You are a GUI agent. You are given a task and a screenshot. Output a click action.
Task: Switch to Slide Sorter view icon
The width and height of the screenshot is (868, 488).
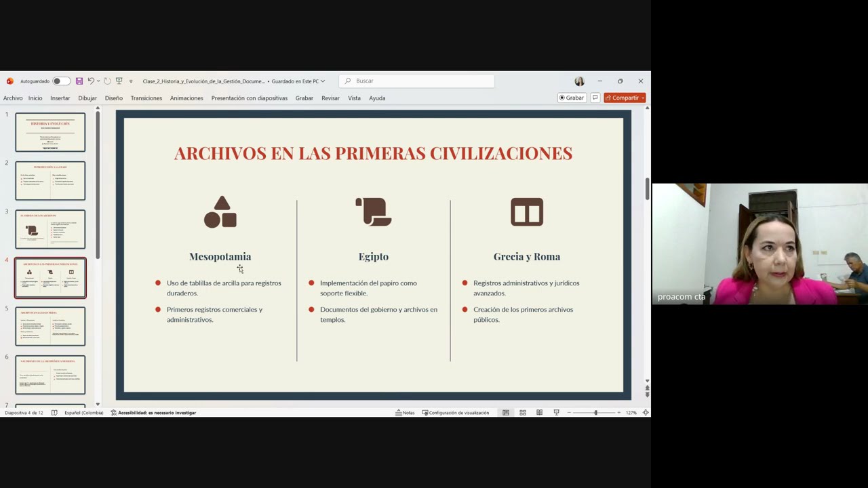(x=523, y=413)
